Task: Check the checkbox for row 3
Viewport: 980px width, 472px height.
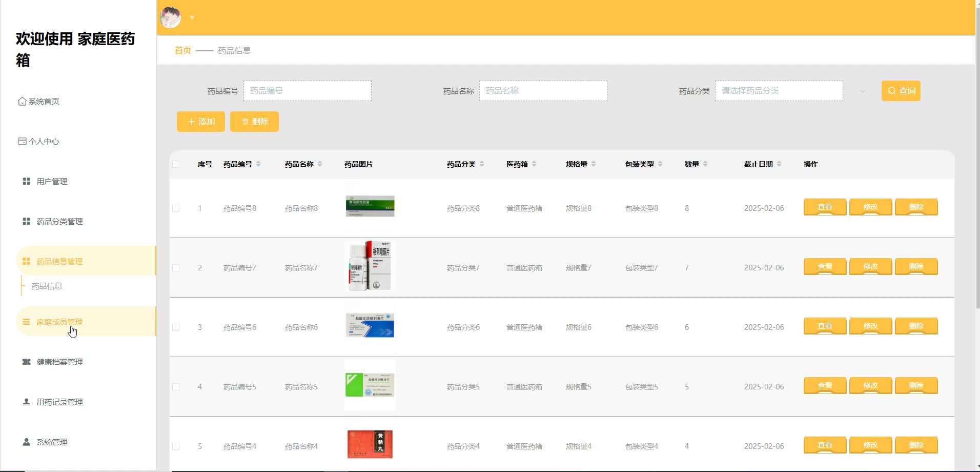Action: point(176,327)
